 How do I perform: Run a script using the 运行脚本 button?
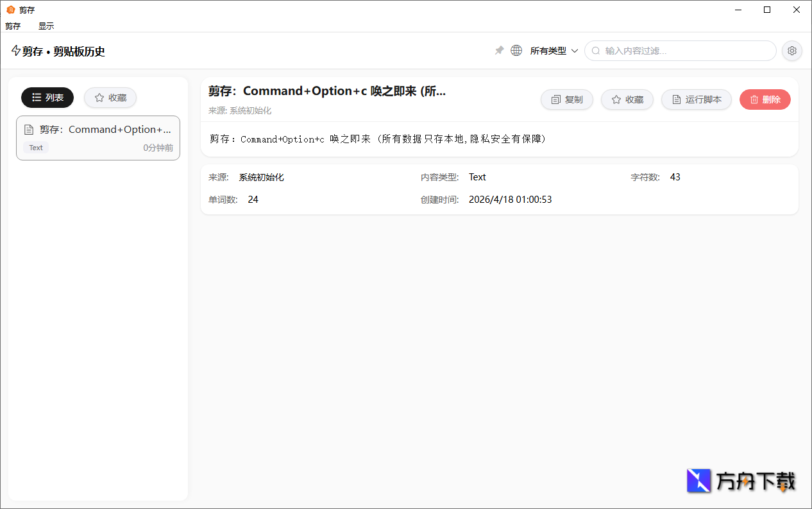click(x=697, y=99)
